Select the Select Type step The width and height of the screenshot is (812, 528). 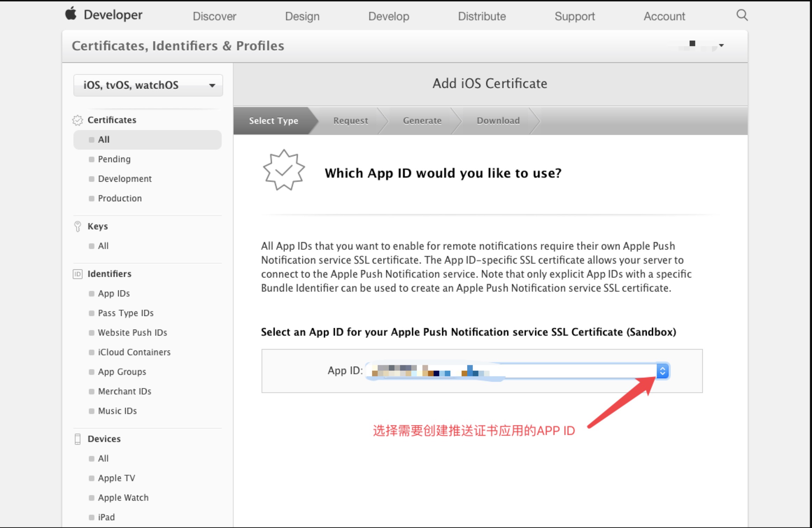[x=273, y=121]
